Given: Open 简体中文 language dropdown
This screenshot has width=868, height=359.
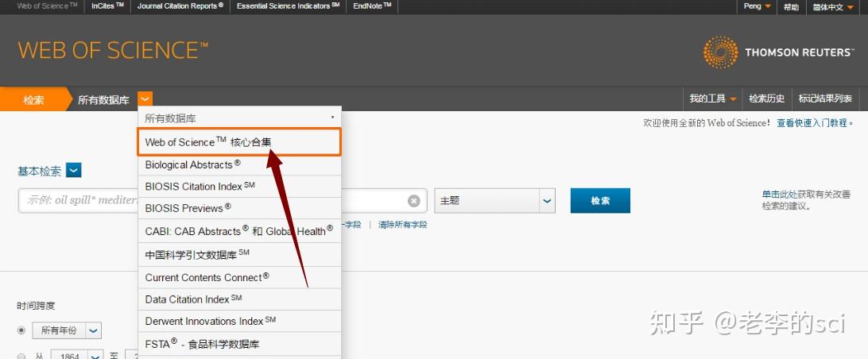Looking at the screenshot, I should click(x=833, y=7).
